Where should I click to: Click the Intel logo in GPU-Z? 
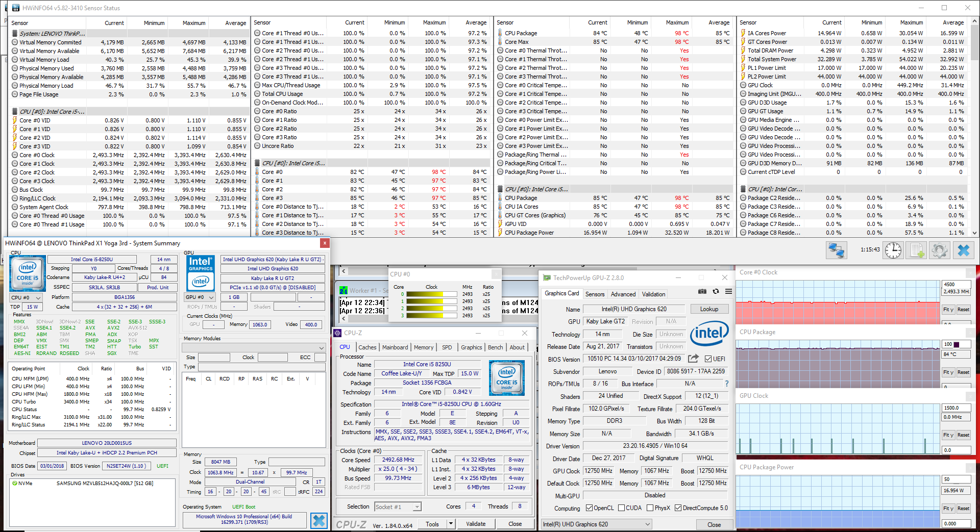tap(709, 334)
